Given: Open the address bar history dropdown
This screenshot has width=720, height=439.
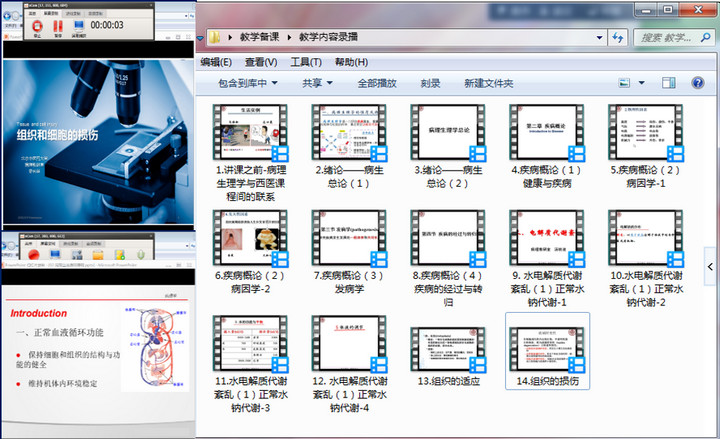Looking at the screenshot, I should (598, 37).
